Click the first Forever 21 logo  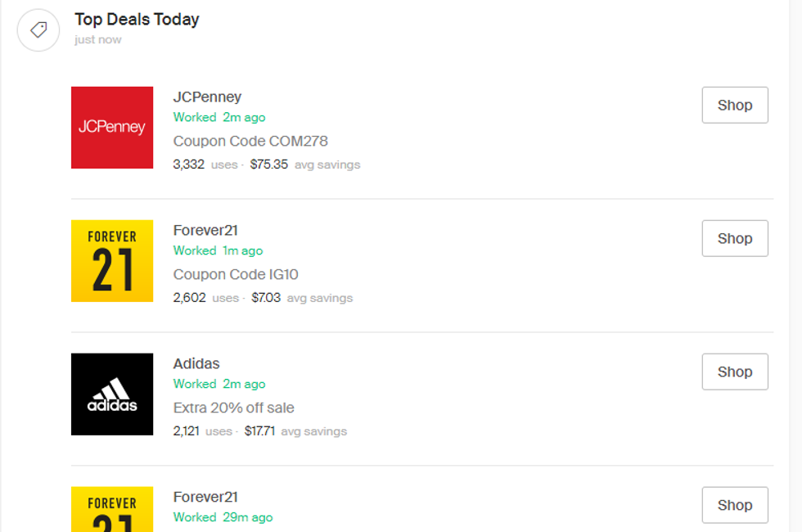(x=112, y=261)
